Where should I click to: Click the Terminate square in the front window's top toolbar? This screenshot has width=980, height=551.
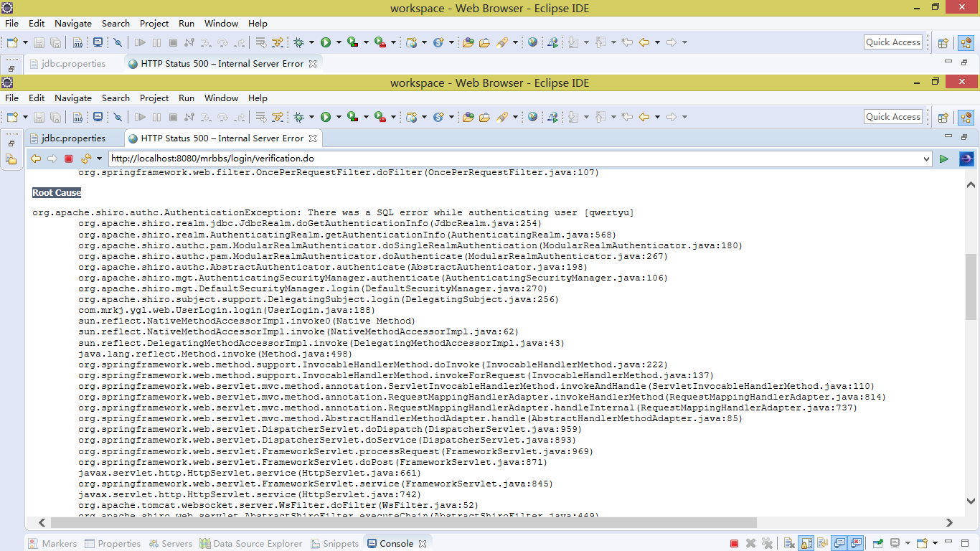point(173,117)
